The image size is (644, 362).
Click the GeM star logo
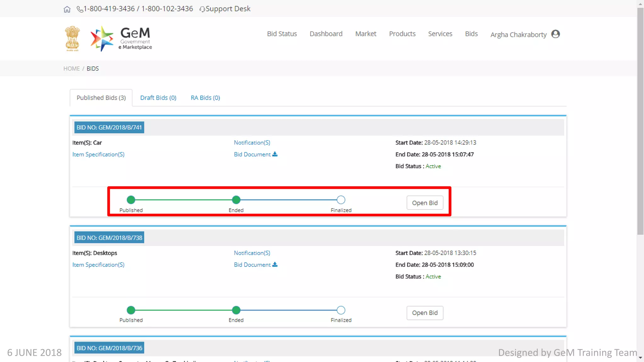coord(102,39)
